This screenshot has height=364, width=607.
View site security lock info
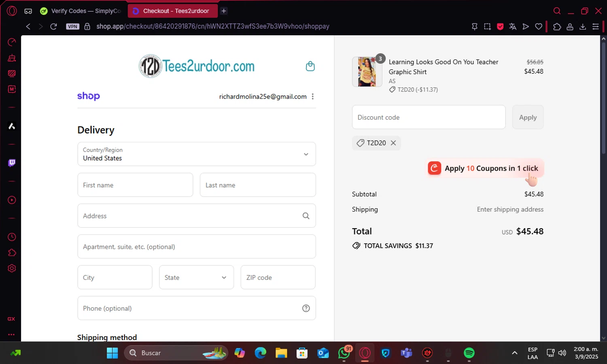[x=87, y=26]
